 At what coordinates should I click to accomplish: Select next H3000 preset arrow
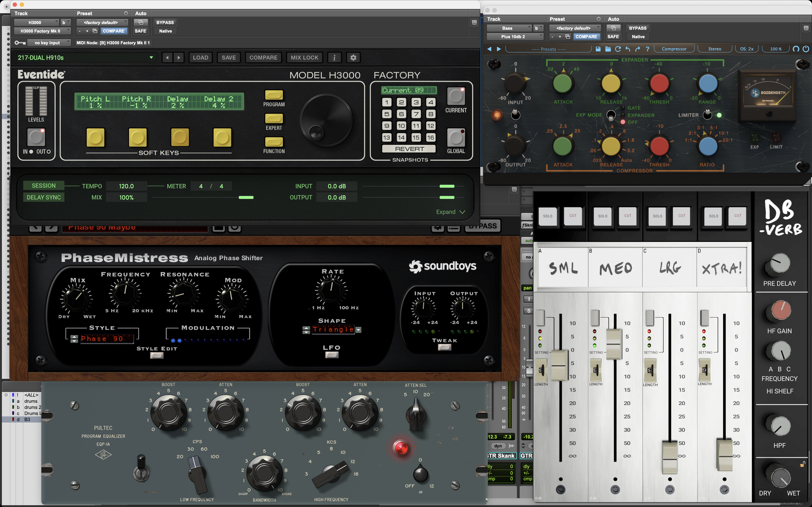(x=179, y=58)
